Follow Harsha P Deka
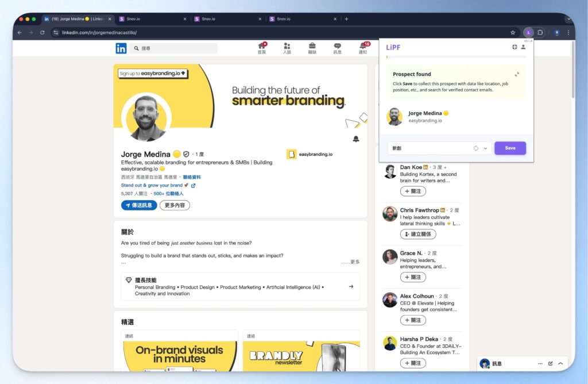The width and height of the screenshot is (588, 384). tap(413, 363)
